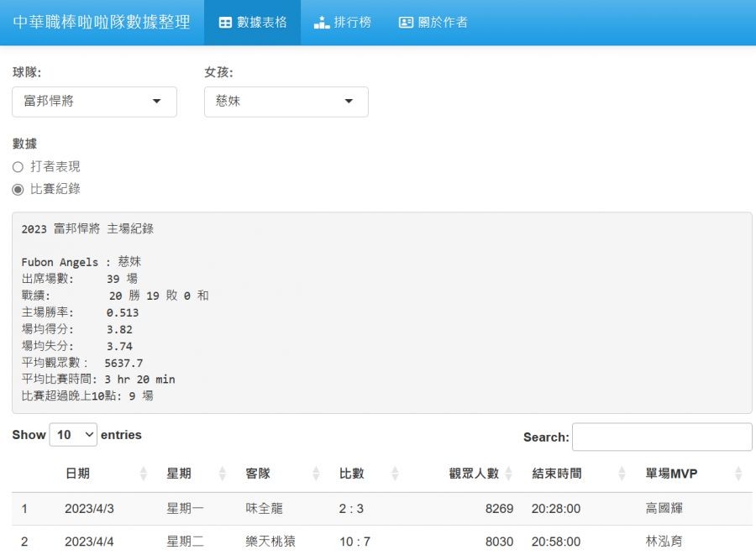The height and width of the screenshot is (555, 756).
Task: Expand the 女孩 dropdown showing 慈妹
Action: tap(286, 102)
